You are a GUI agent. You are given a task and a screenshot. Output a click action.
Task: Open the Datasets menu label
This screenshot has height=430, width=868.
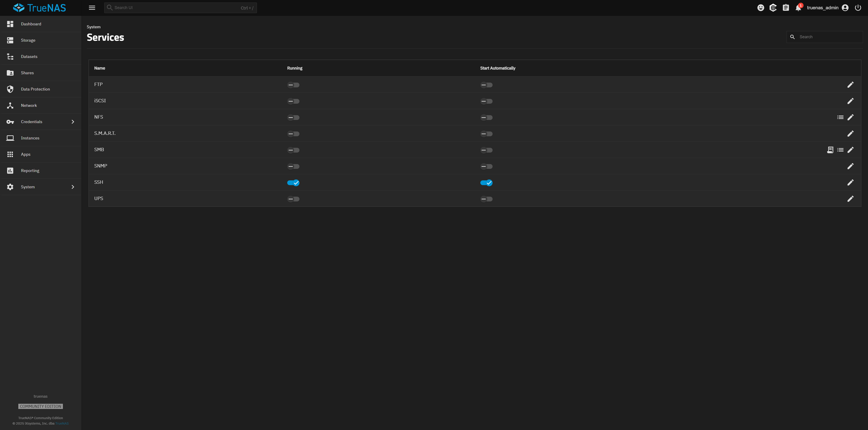pyautogui.click(x=29, y=57)
